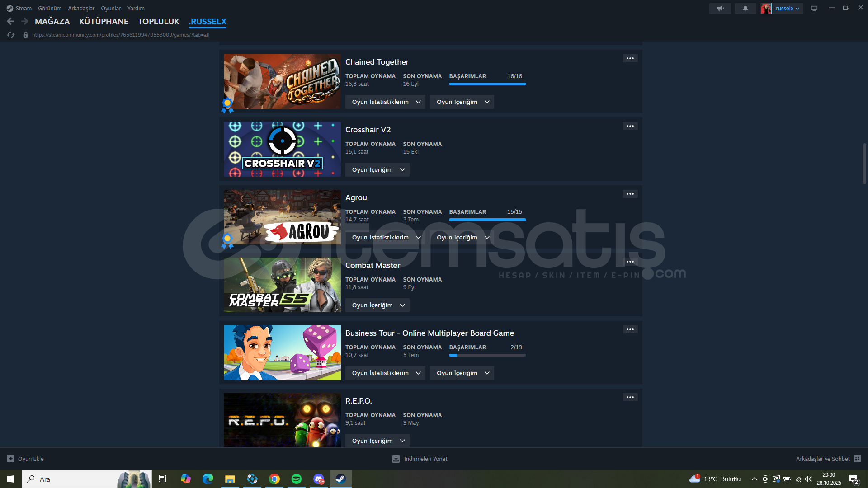Go to the MAĞAZA tab

click(x=52, y=22)
